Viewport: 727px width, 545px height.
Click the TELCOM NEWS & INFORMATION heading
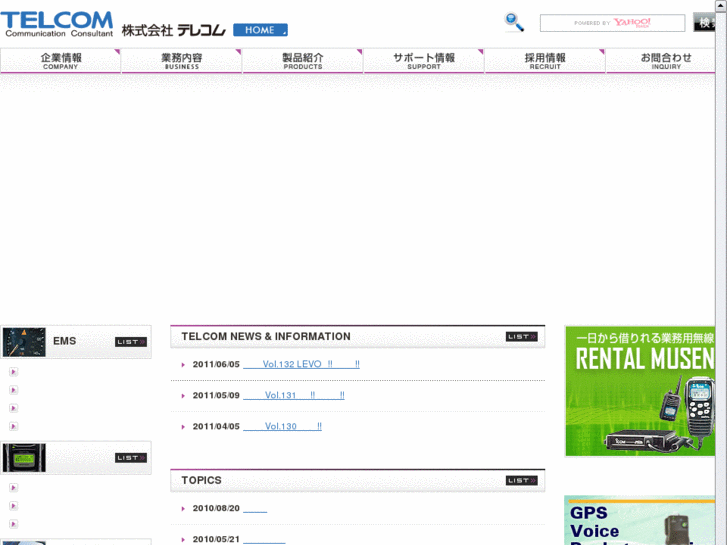tap(266, 337)
